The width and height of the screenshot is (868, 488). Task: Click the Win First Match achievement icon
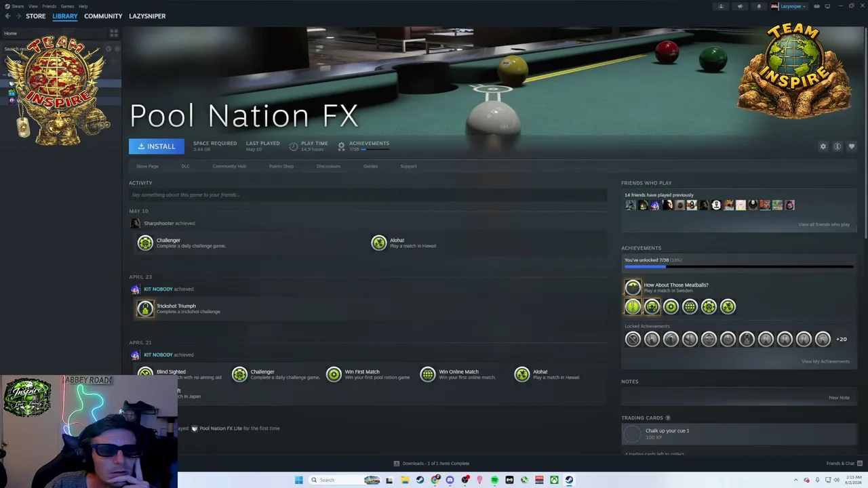pos(334,374)
